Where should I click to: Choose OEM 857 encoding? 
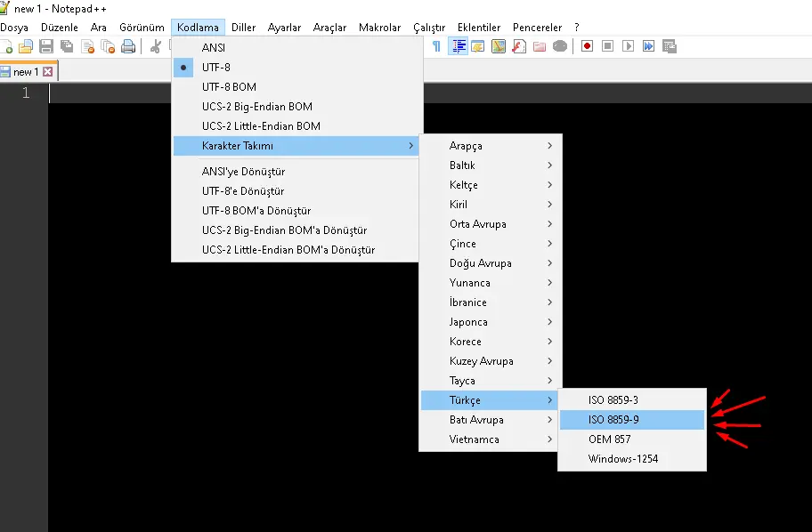(632, 439)
